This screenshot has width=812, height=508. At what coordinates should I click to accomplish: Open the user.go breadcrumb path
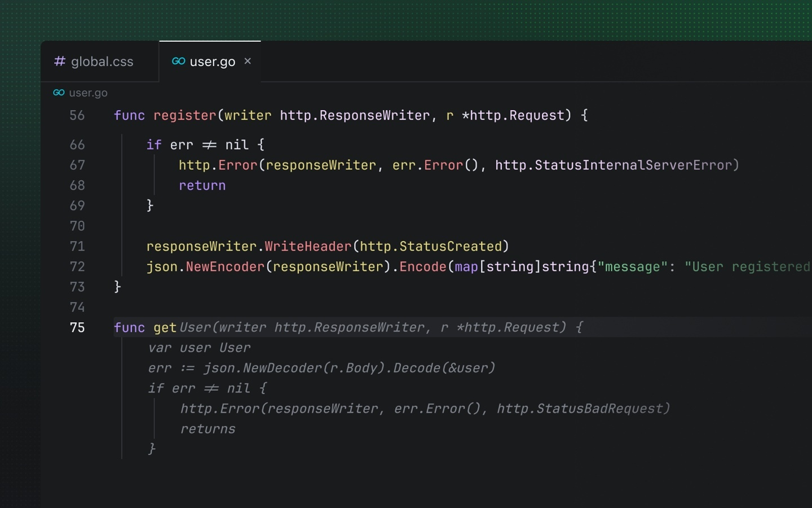pyautogui.click(x=88, y=93)
